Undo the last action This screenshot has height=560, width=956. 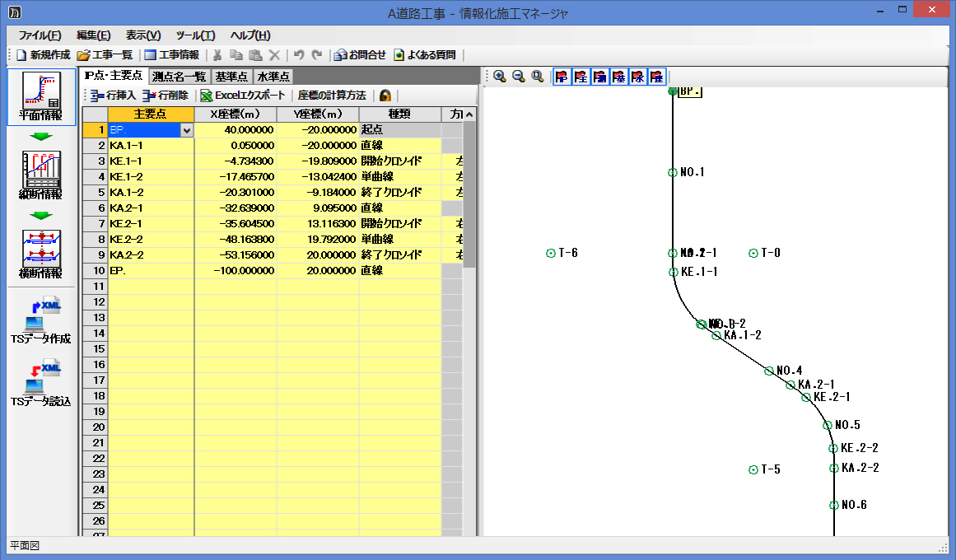click(x=299, y=55)
